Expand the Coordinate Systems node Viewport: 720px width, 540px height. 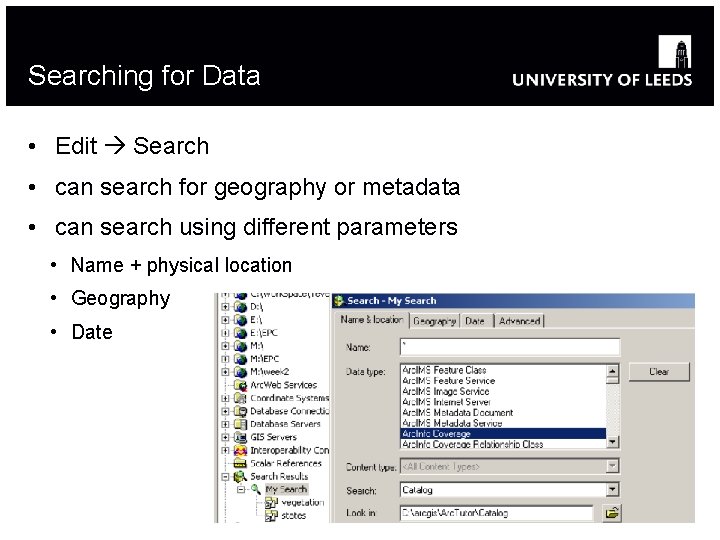pos(225,398)
